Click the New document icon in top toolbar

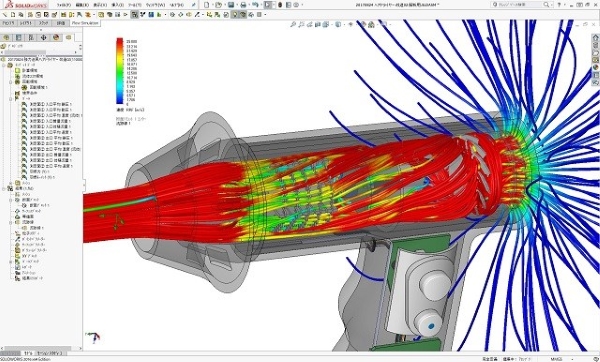point(207,5)
